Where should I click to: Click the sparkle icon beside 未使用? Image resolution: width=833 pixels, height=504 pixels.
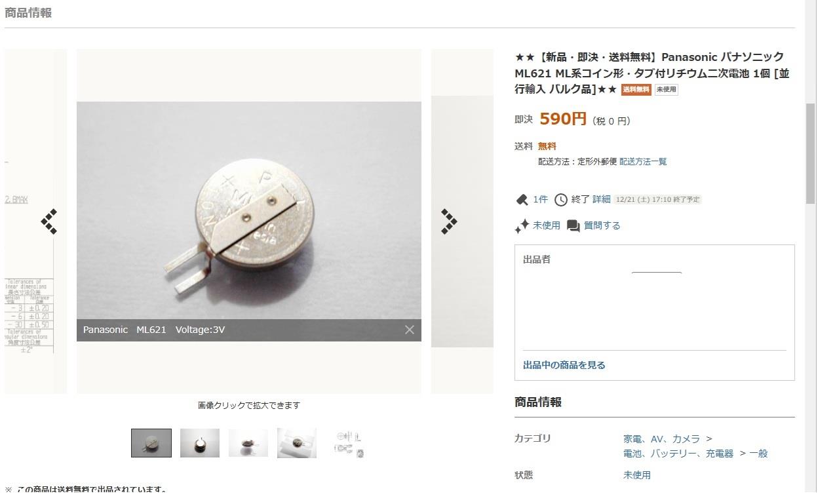pyautogui.click(x=522, y=226)
